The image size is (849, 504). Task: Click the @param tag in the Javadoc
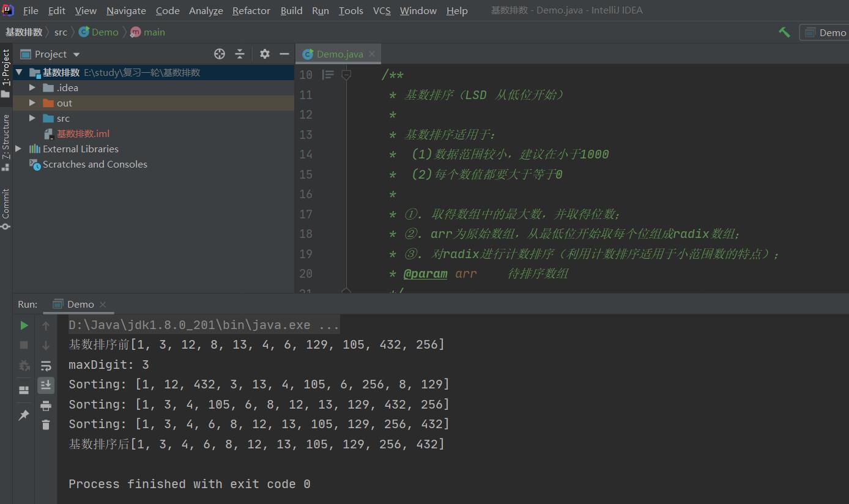pyautogui.click(x=425, y=274)
